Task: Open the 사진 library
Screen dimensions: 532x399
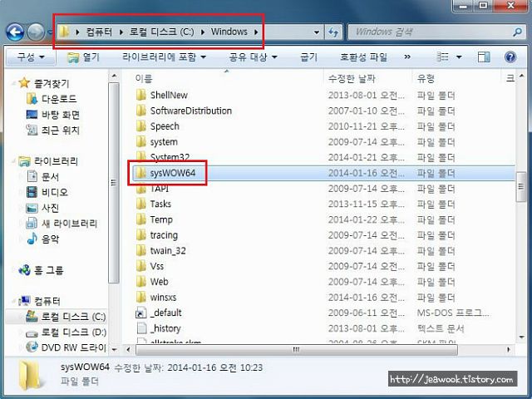Action: click(x=50, y=208)
